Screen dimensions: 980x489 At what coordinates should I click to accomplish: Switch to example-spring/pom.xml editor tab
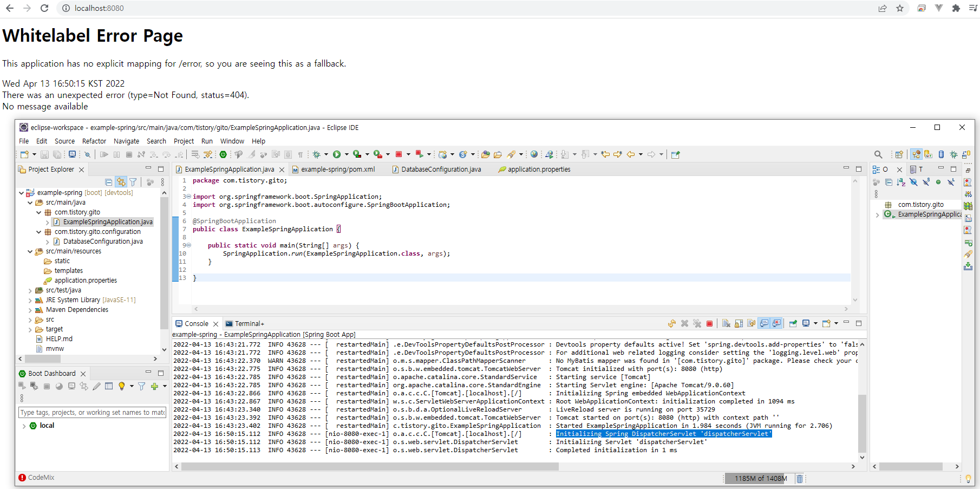click(334, 169)
